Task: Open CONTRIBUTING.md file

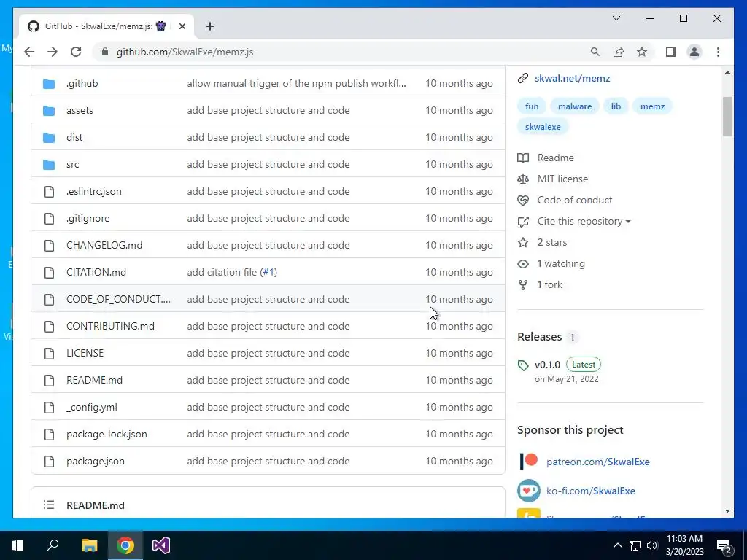Action: point(110,326)
